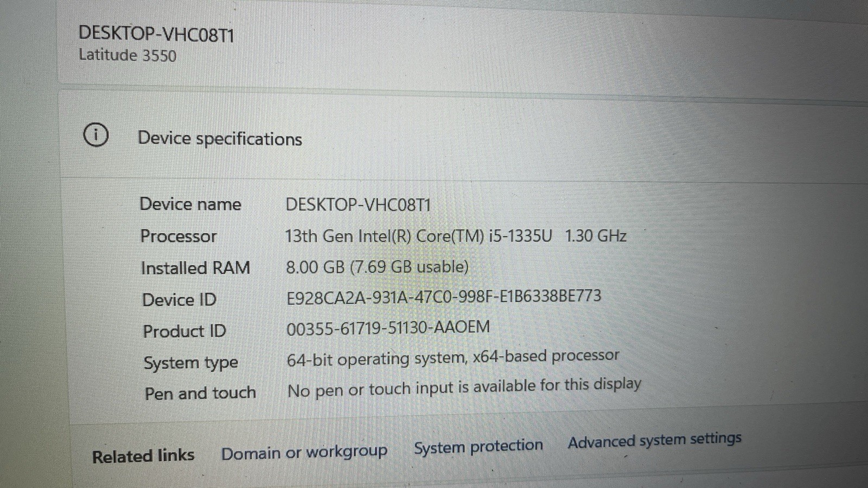
Task: Select Product ID value 00355-61719-51130-AAOEM
Action: pyautogui.click(x=388, y=328)
